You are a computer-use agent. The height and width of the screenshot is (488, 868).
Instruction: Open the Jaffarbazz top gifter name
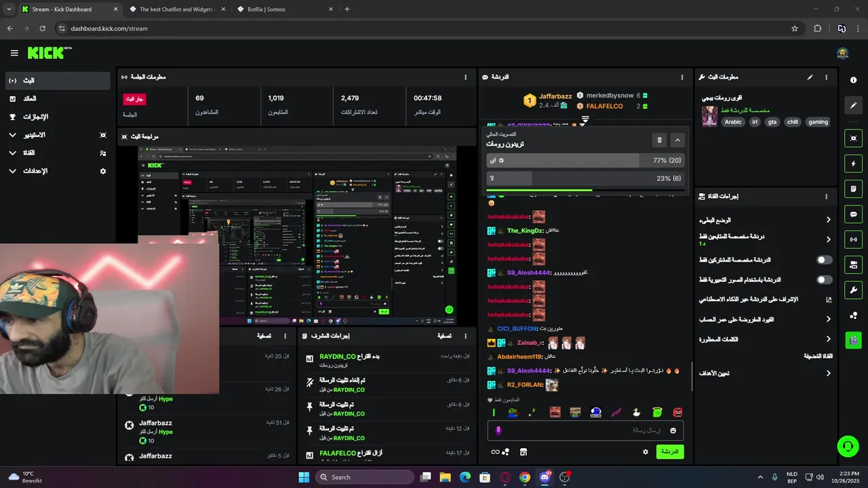(555, 96)
